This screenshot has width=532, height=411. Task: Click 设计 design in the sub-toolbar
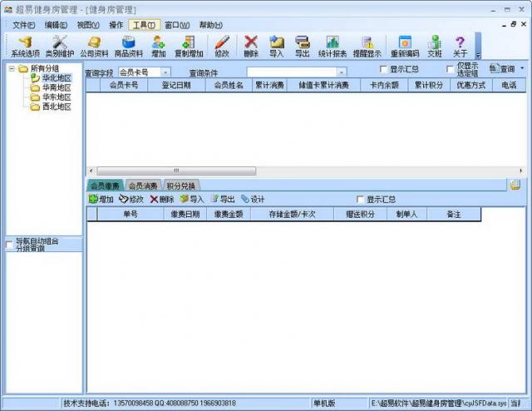point(253,199)
